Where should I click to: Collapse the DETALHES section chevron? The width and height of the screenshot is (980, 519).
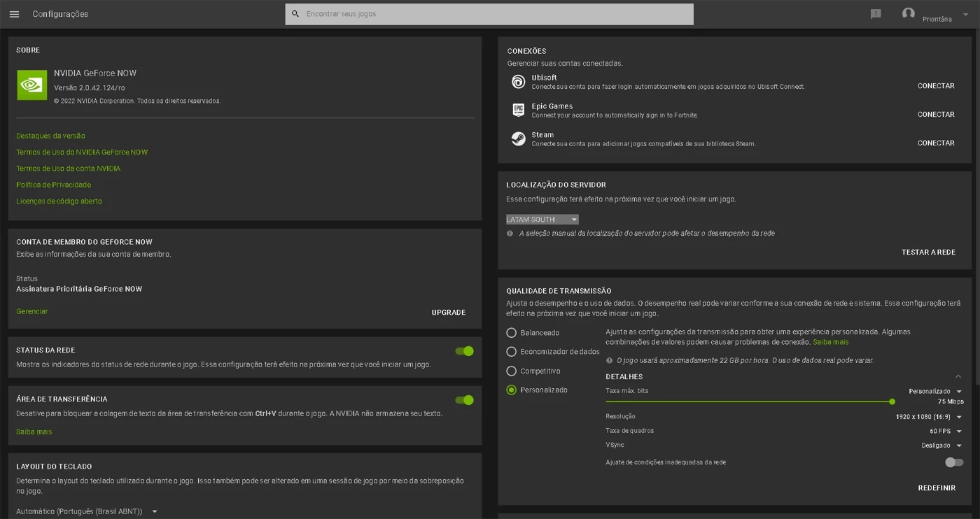pyautogui.click(x=958, y=377)
